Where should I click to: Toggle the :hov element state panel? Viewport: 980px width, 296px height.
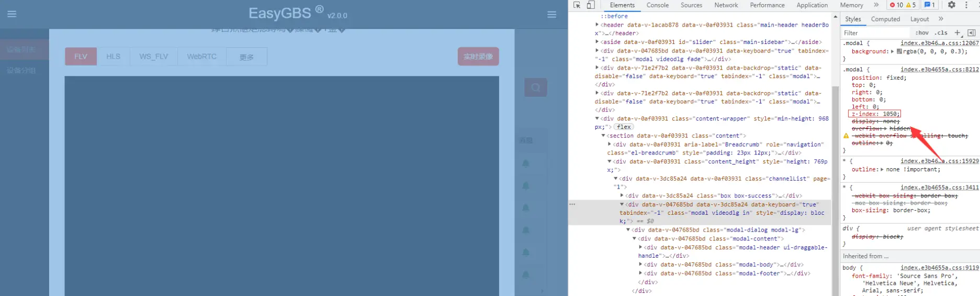click(x=922, y=32)
